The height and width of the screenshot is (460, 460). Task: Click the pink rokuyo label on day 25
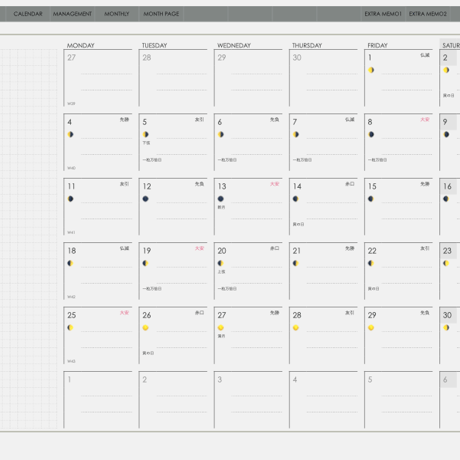pyautogui.click(x=124, y=313)
